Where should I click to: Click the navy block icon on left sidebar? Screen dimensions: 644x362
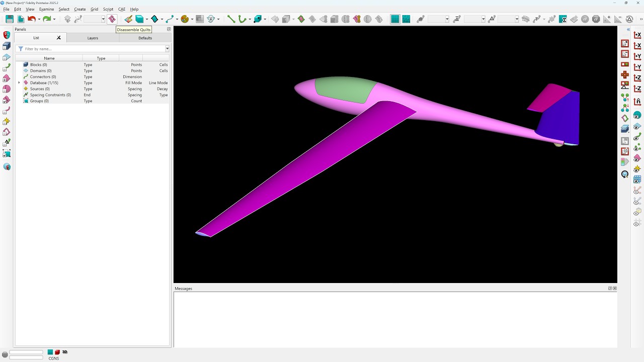[x=7, y=46]
